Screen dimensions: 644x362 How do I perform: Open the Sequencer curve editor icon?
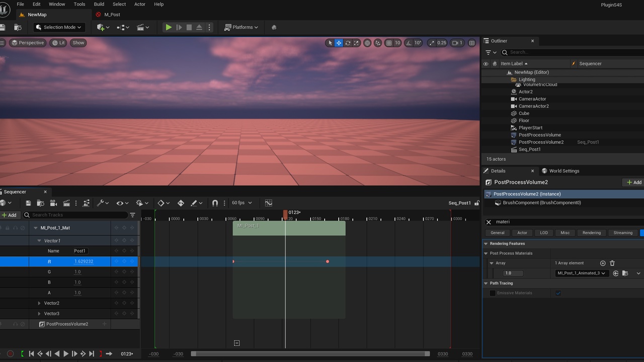(x=268, y=203)
